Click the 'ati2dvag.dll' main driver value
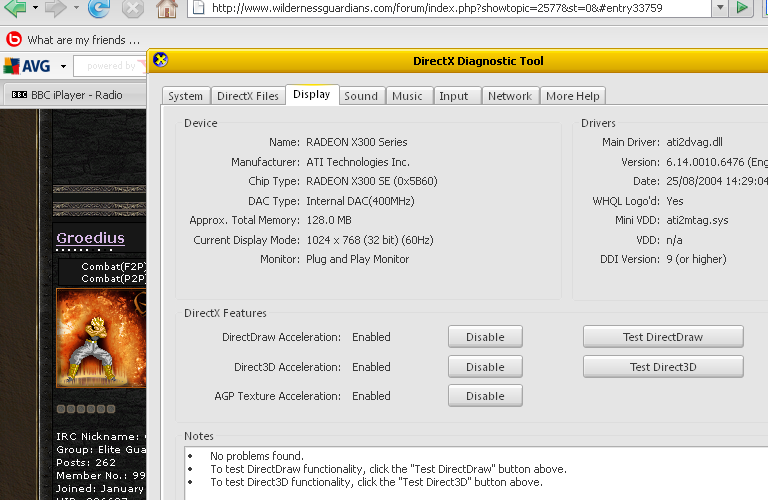This screenshot has width=768, height=500. 695,142
